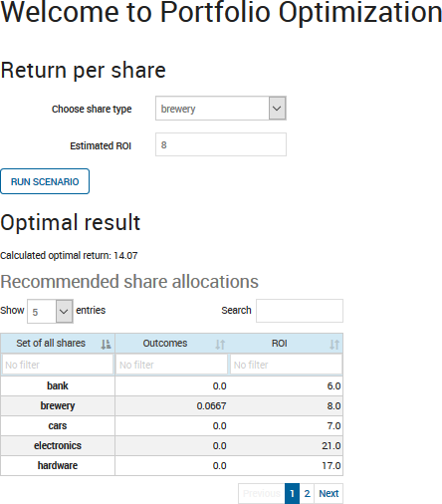442x504 pixels.
Task: Click the hardware share name cell
Action: click(x=58, y=465)
